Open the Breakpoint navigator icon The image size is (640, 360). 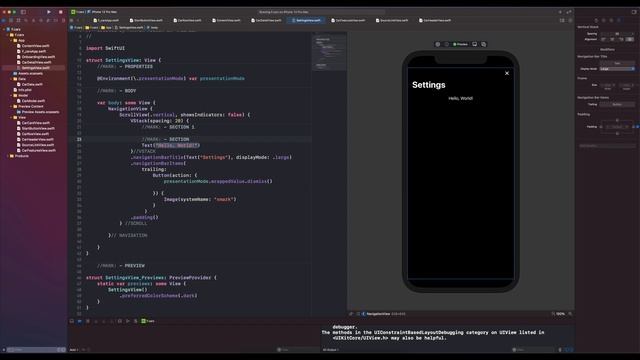tap(56, 20)
